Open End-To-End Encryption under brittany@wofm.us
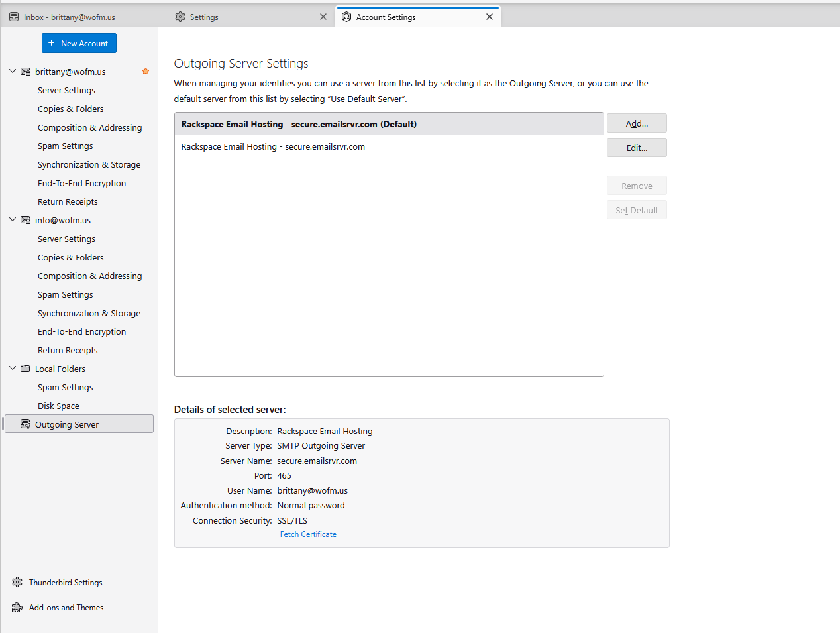The image size is (840, 633). pos(81,183)
